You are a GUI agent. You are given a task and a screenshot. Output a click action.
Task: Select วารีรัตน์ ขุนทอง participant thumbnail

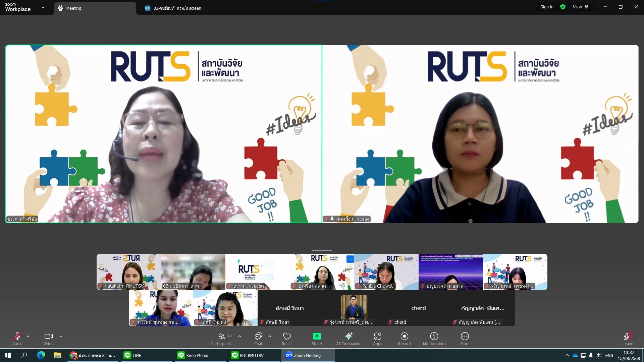click(161, 308)
